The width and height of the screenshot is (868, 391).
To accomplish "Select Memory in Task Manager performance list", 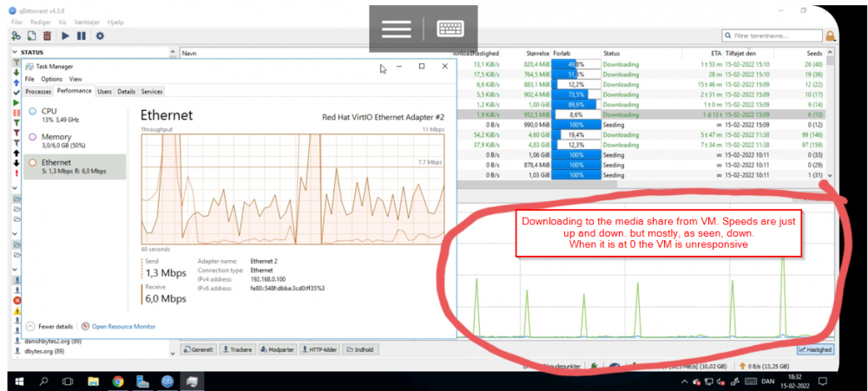I will [75, 140].
